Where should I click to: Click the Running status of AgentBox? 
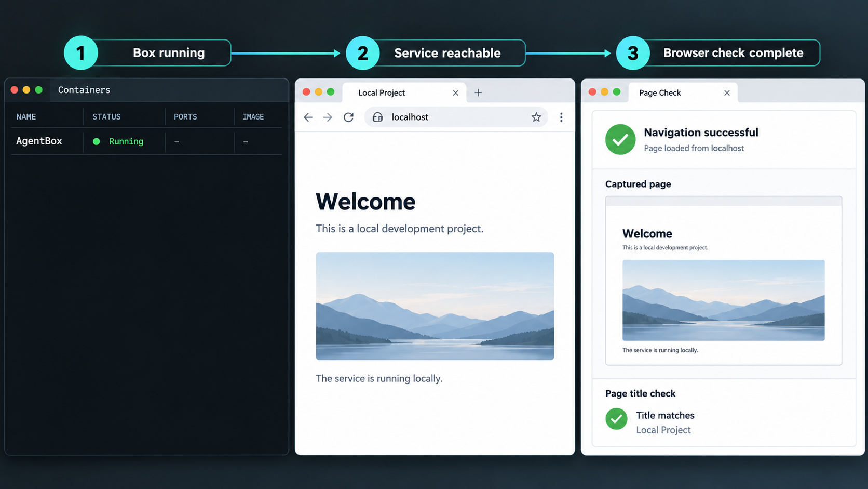pyautogui.click(x=126, y=141)
